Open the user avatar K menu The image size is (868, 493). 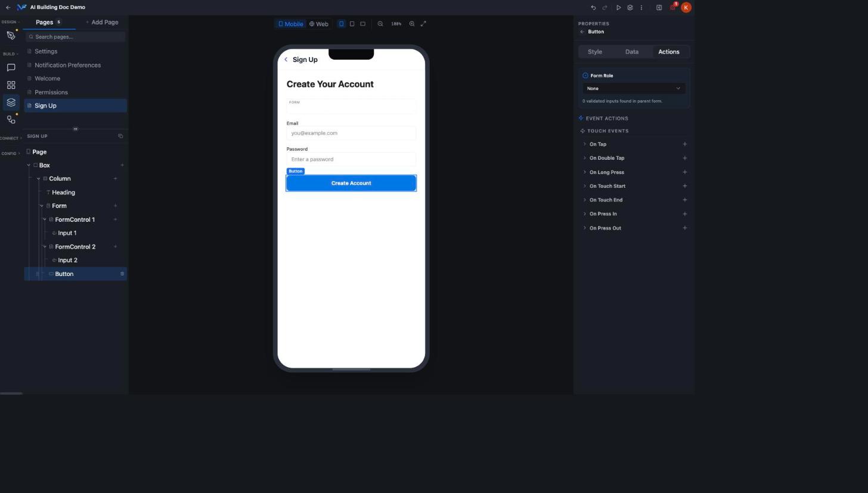click(686, 7)
